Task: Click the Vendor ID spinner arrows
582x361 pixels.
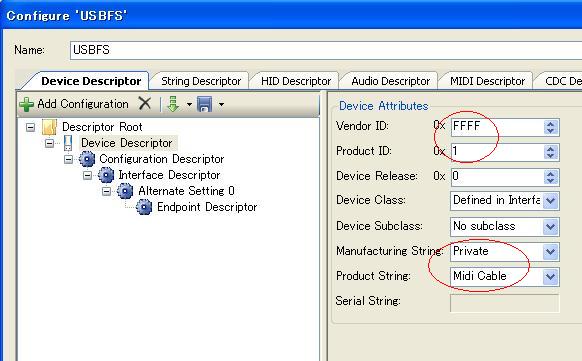Action: coord(550,127)
